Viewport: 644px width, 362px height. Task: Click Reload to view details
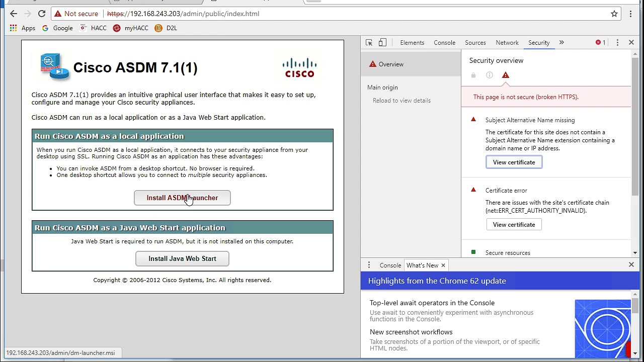point(401,101)
